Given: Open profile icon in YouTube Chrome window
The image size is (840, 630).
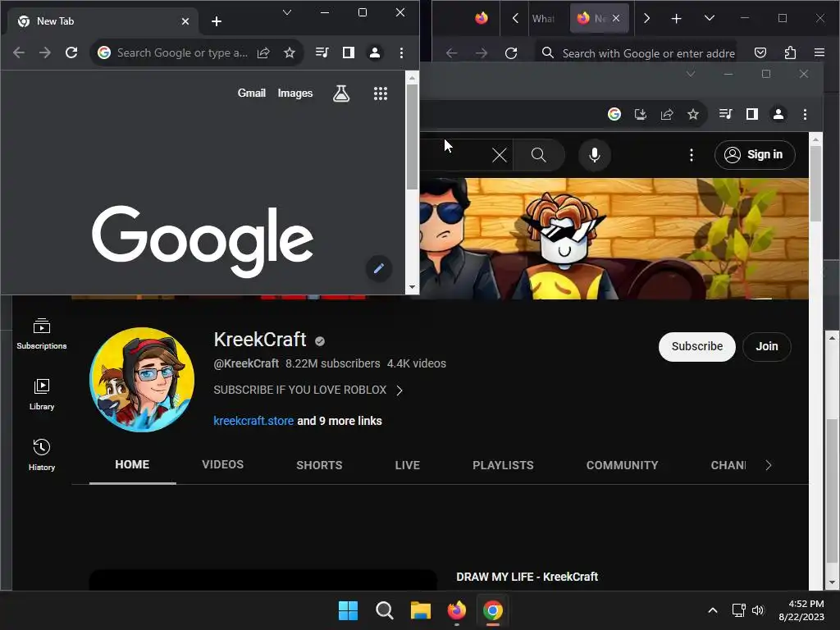Looking at the screenshot, I should point(778,113).
